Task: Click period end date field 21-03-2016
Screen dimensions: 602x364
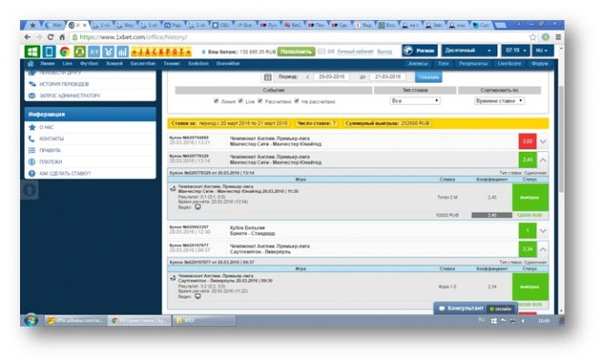Action: click(x=387, y=76)
